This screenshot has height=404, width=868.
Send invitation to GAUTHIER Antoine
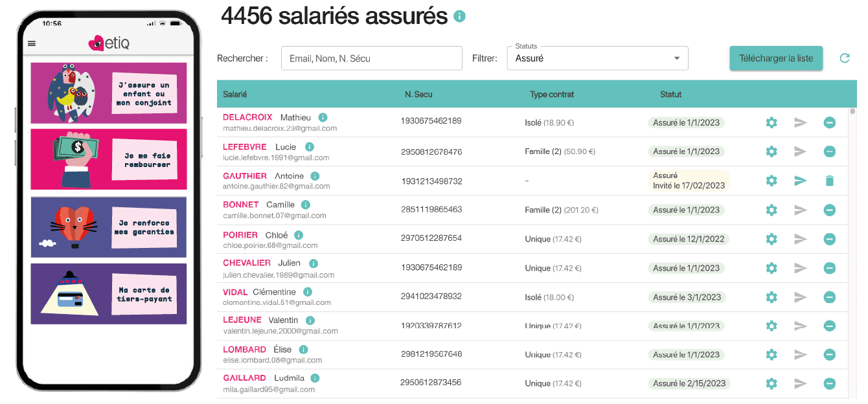[801, 181]
